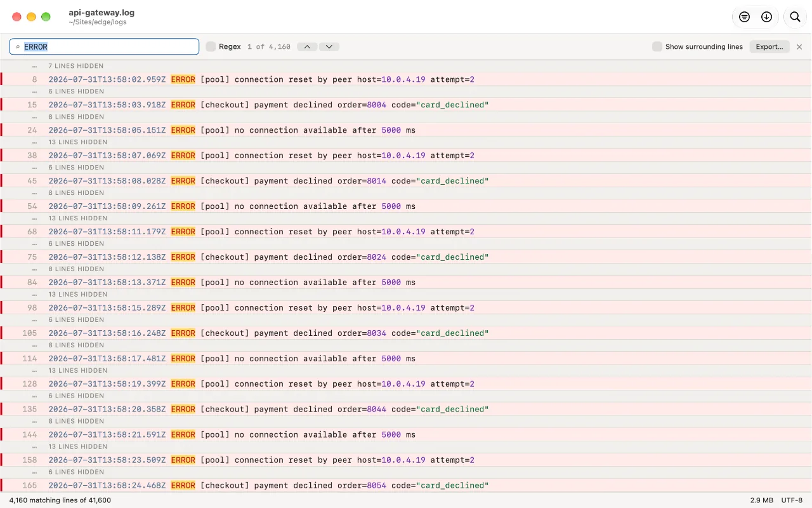The image size is (812, 508).
Task: Click 1 of 4,160 match counter
Action: click(269, 47)
